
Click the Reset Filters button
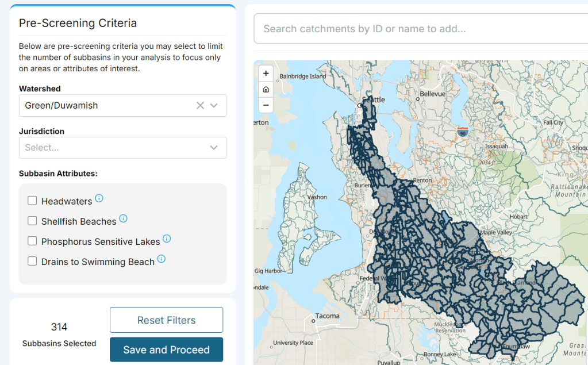[x=166, y=320]
